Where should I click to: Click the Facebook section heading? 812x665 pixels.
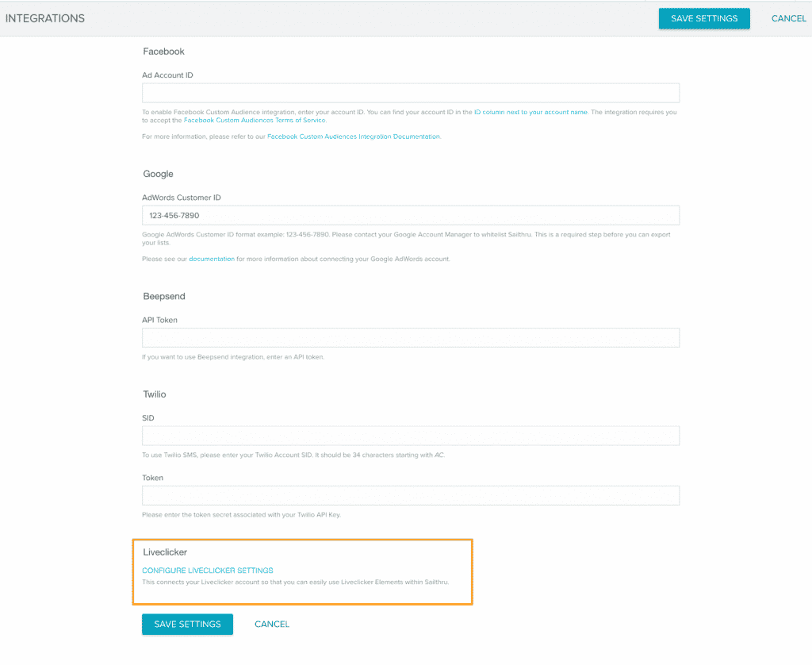pos(163,51)
